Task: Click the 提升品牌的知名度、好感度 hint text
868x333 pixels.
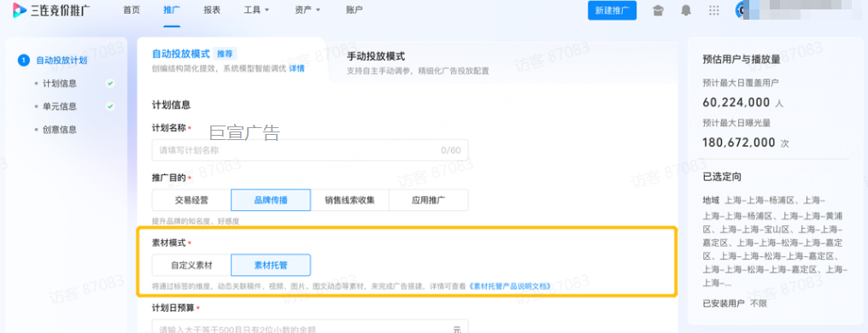Action: tap(196, 220)
